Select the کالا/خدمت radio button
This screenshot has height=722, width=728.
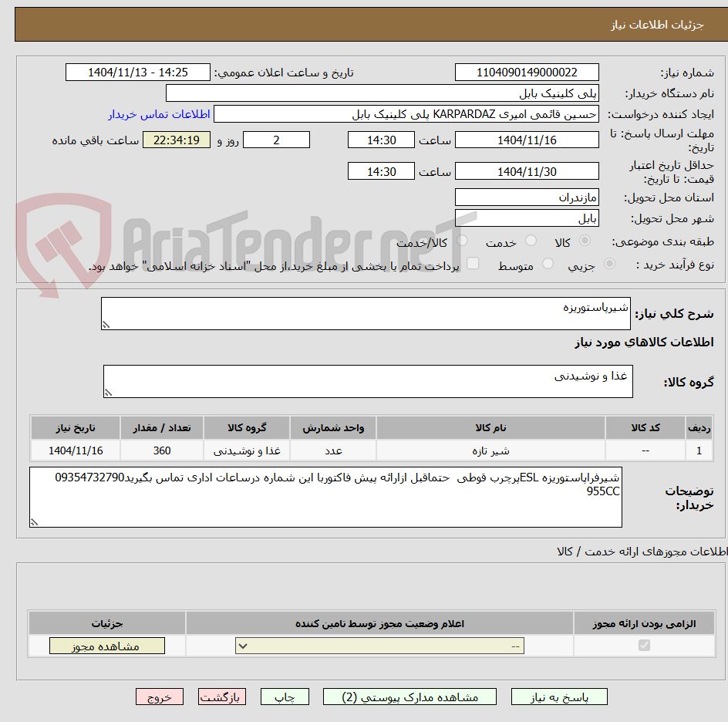pyautogui.click(x=462, y=241)
